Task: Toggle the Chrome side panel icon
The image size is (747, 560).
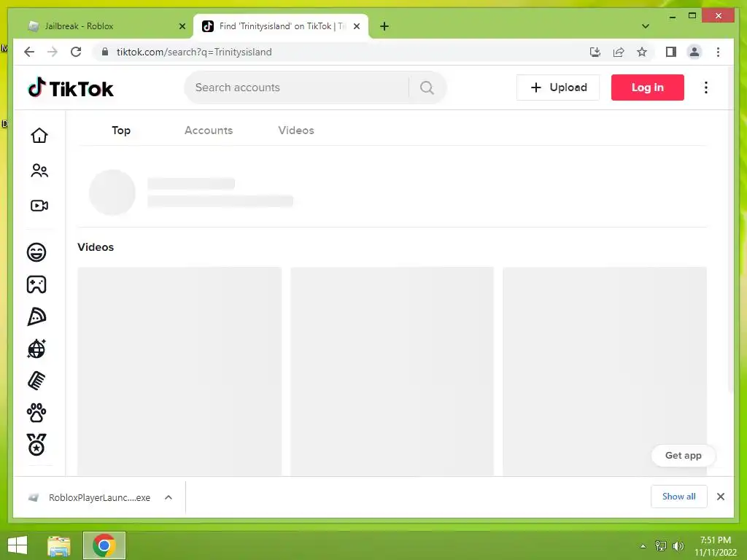Action: pos(671,52)
